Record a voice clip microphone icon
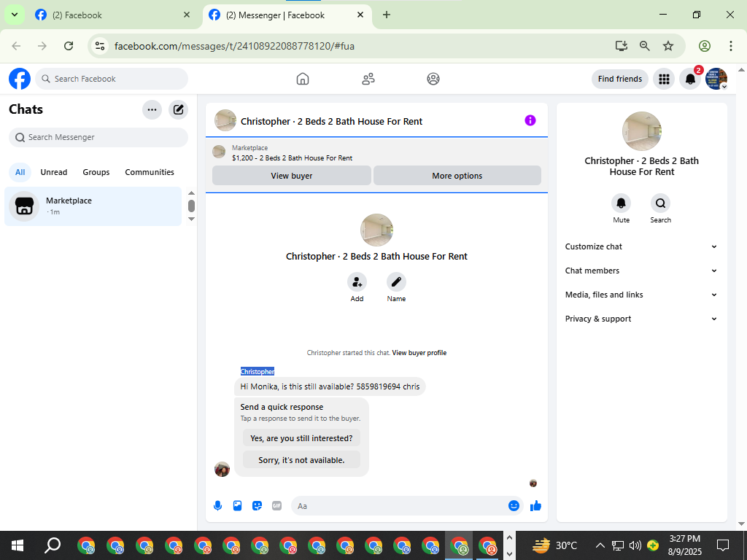 click(217, 506)
